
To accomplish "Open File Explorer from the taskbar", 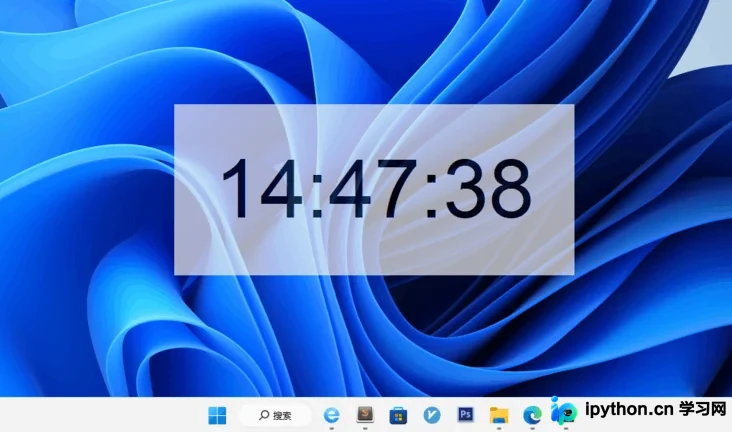I will click(x=499, y=415).
